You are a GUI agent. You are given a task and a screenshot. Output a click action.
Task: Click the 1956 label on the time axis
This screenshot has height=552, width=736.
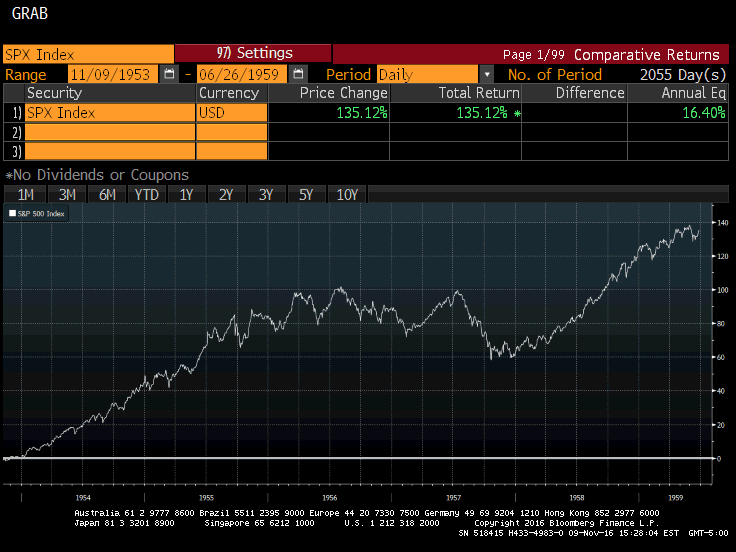point(330,498)
